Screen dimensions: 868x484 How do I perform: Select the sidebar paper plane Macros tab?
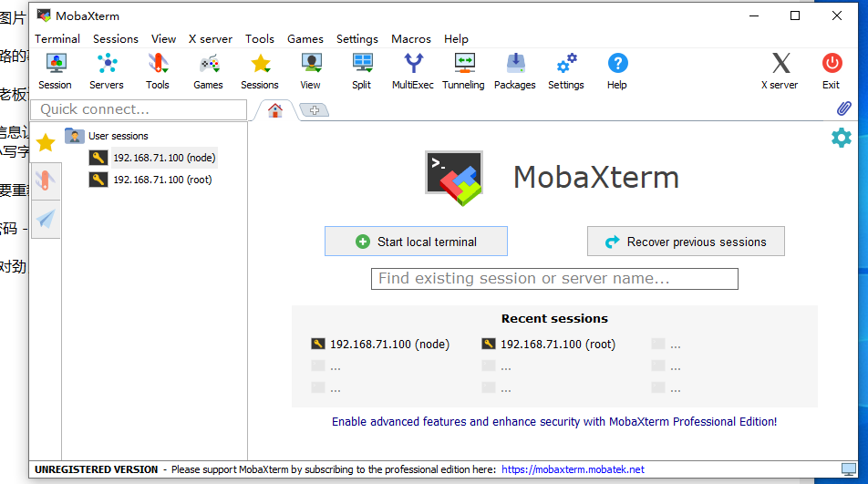[46, 219]
